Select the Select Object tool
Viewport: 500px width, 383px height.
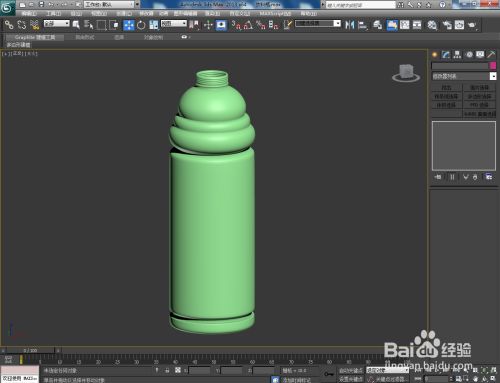[x=76, y=25]
